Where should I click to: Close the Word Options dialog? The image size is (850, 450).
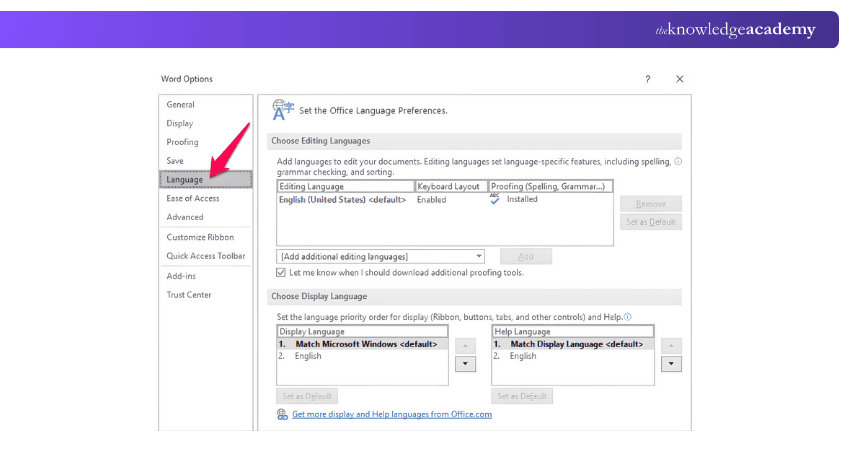click(x=680, y=79)
